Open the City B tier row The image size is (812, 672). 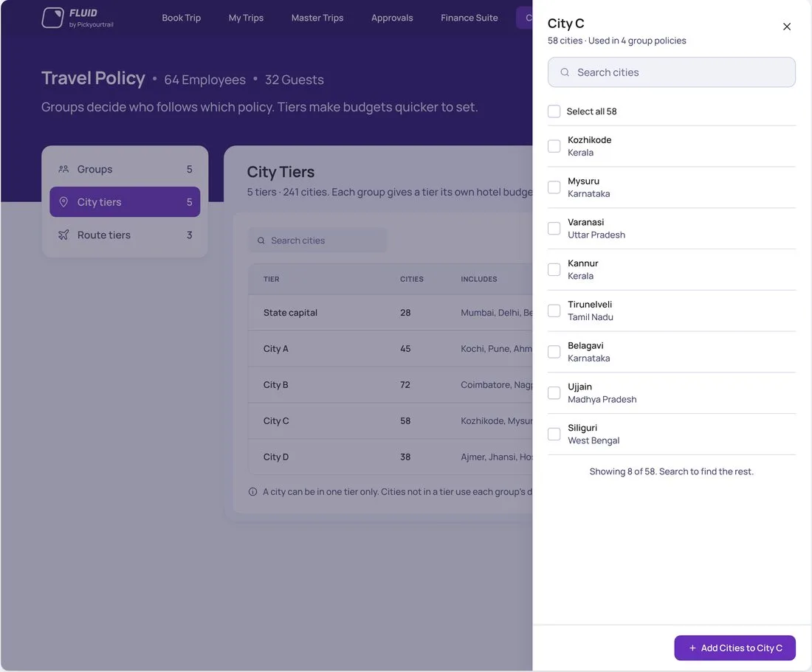click(390, 385)
